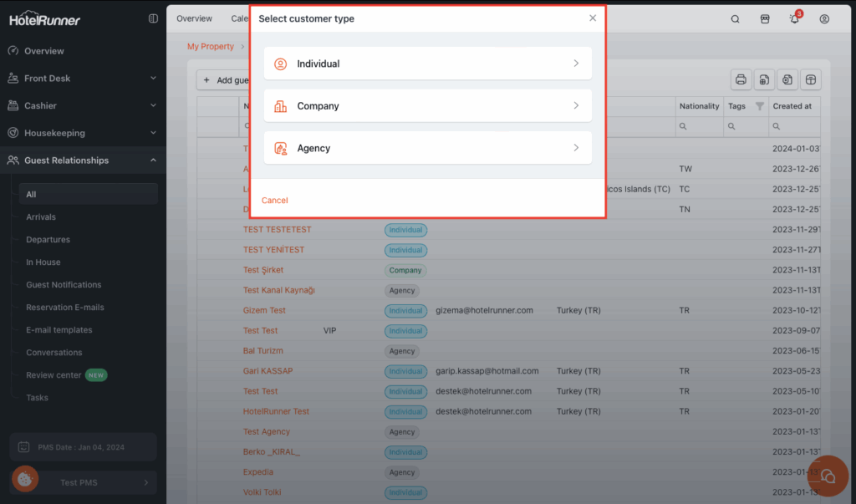Open the chat support bubble

click(x=828, y=476)
